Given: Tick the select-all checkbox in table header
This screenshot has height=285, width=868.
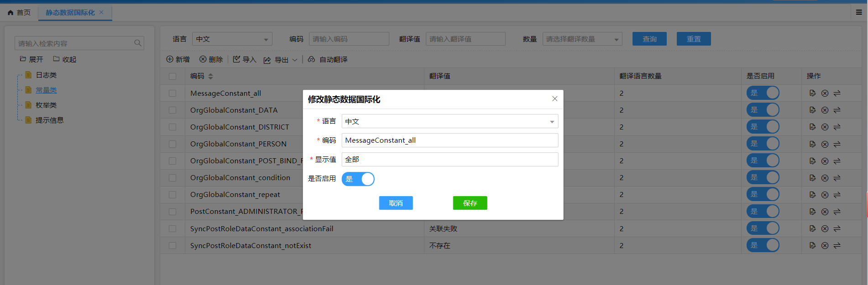Looking at the screenshot, I should pyautogui.click(x=173, y=76).
